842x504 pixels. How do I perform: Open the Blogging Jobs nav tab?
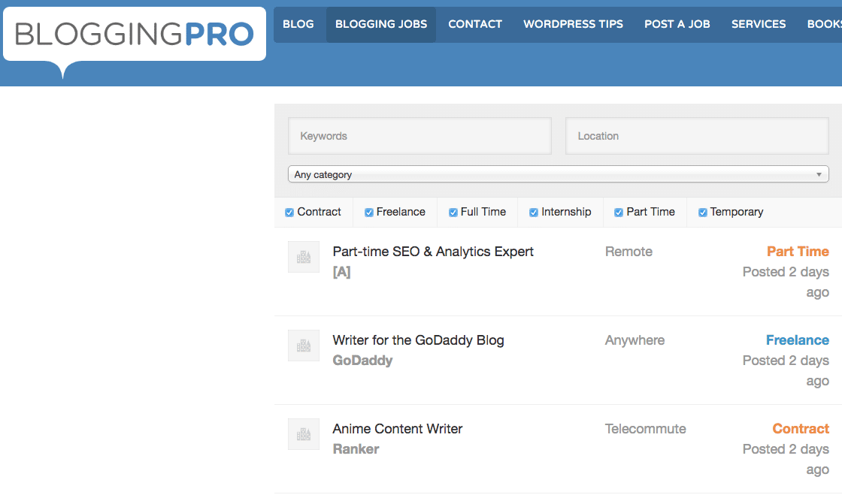coord(381,24)
